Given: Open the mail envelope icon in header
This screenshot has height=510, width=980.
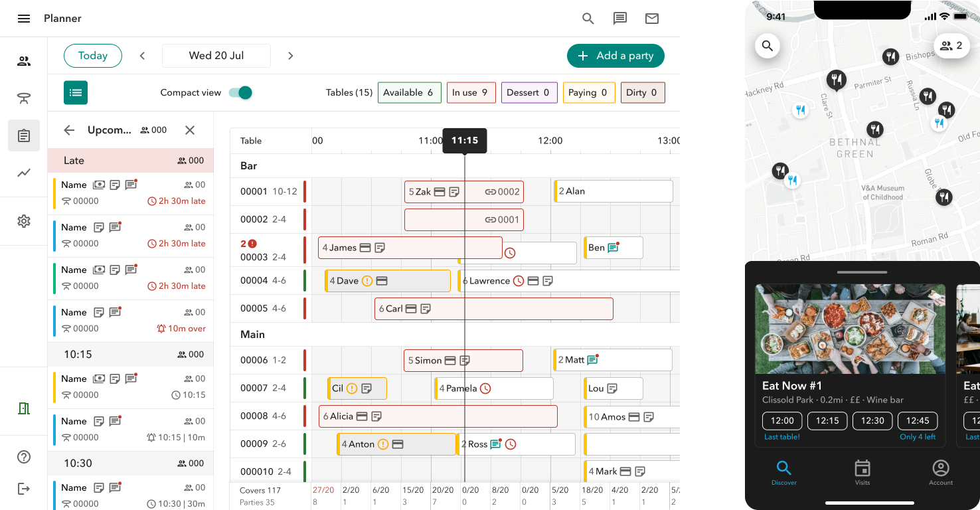Looking at the screenshot, I should click(x=652, y=19).
